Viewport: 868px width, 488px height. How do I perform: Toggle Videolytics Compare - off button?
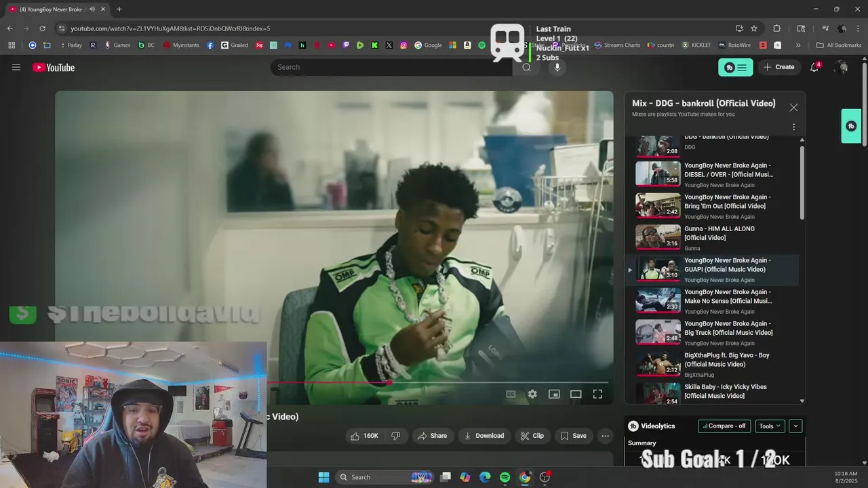724,426
